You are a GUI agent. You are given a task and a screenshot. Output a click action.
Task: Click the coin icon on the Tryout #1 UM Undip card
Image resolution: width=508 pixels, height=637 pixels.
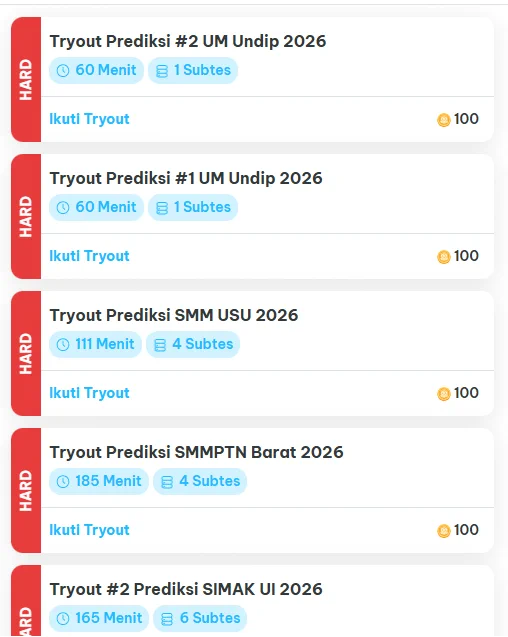coord(444,257)
